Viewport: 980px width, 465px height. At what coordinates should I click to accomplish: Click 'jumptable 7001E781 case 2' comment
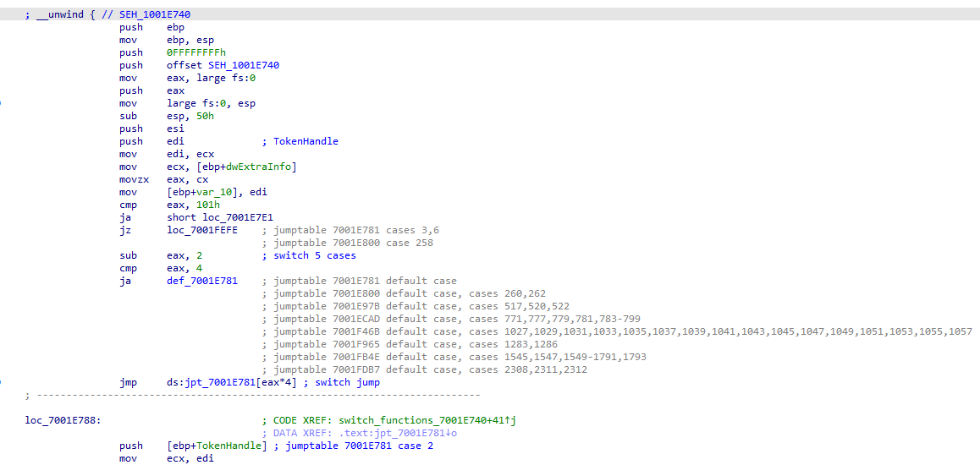click(353, 446)
